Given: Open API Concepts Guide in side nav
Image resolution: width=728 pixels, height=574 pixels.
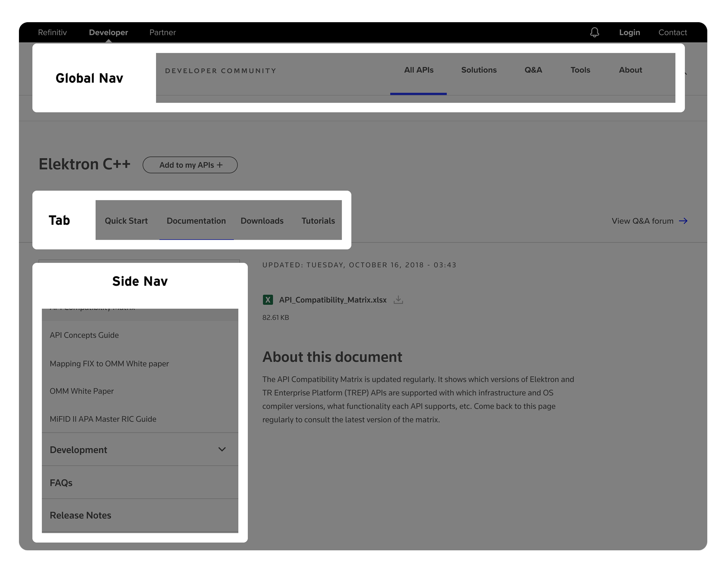Looking at the screenshot, I should pos(84,335).
